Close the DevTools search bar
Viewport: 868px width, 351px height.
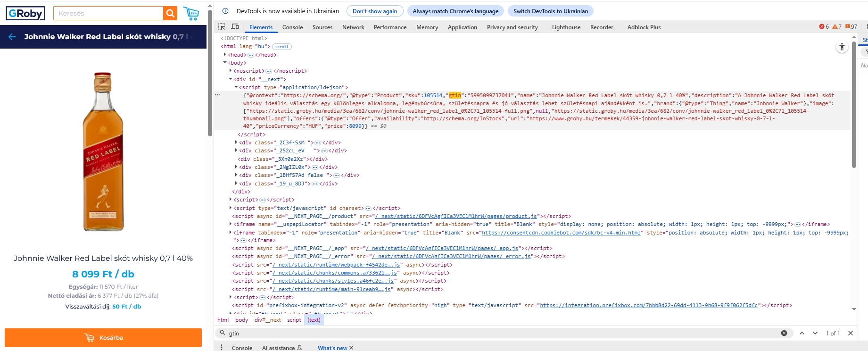[x=851, y=333]
